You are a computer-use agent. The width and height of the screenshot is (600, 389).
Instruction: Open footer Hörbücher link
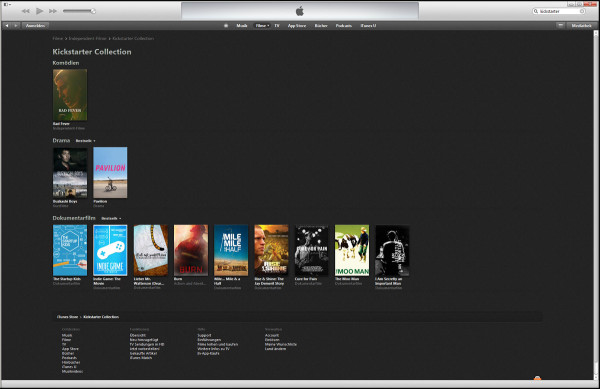[x=71, y=363]
